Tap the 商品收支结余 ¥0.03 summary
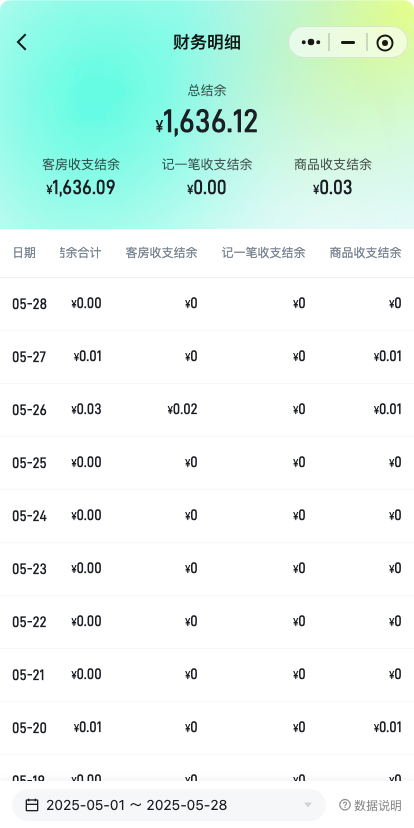Image resolution: width=414 pixels, height=828 pixels. tap(333, 176)
